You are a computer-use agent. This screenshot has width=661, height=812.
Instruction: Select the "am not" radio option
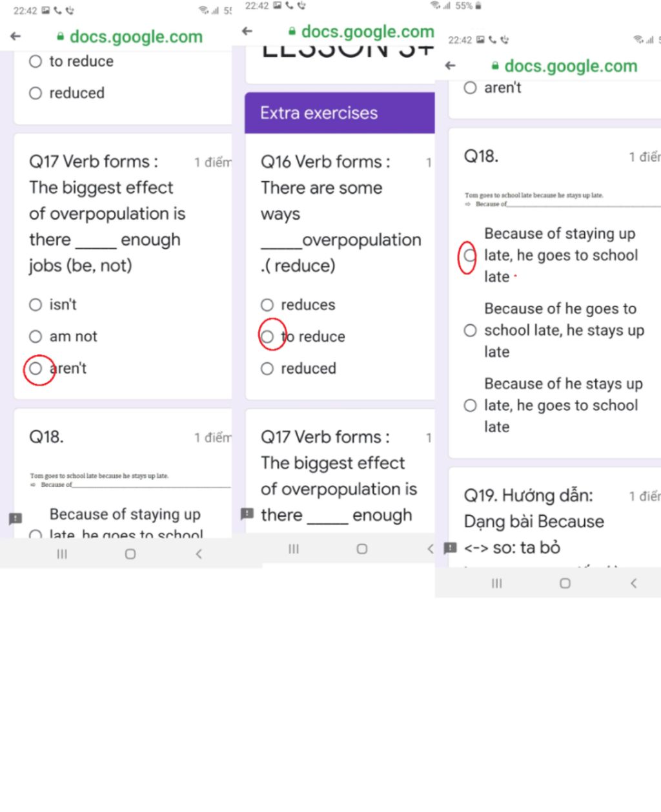[x=36, y=336]
